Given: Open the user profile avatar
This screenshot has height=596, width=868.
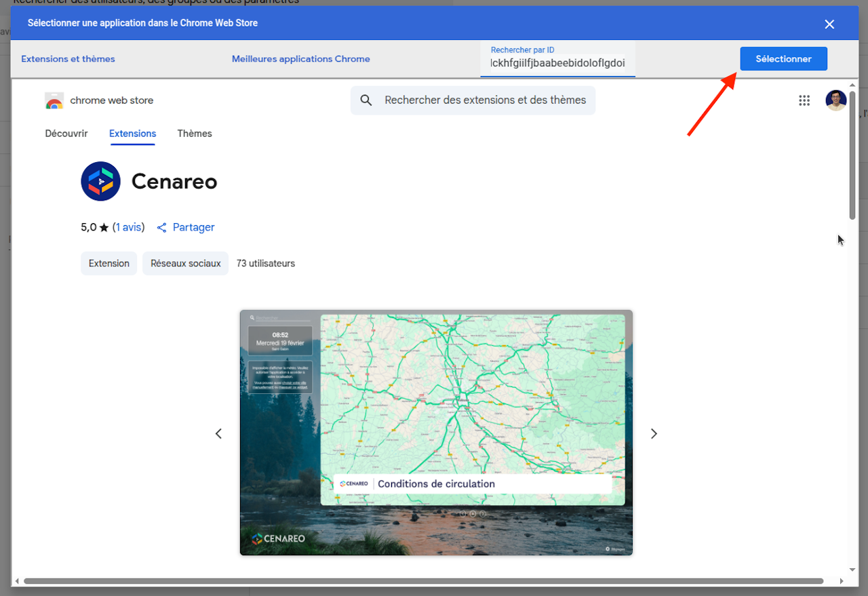Looking at the screenshot, I should click(x=835, y=100).
